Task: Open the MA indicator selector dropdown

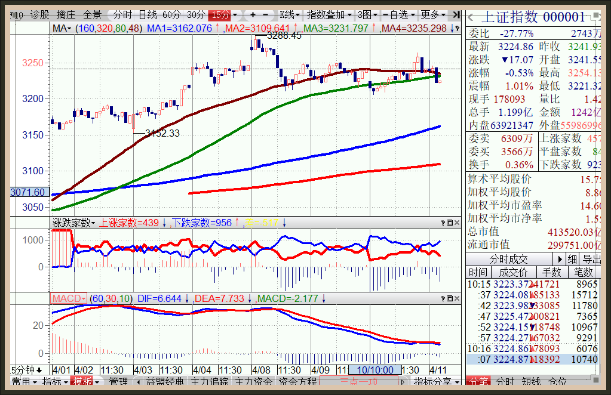Action: pyautogui.click(x=62, y=28)
